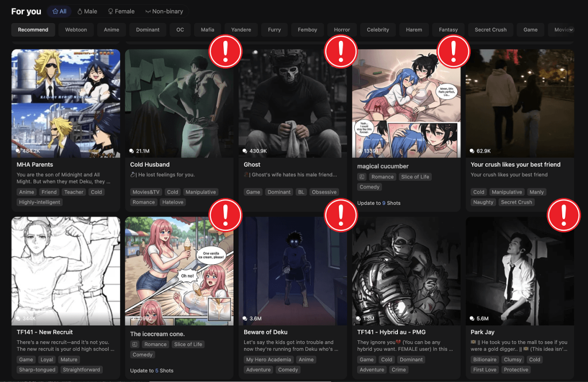
Task: Click the warning badge on magical cucumber card
Action: pos(454,52)
